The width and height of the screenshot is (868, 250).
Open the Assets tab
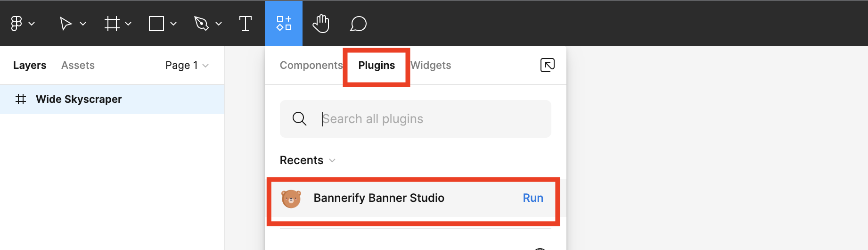point(78,66)
